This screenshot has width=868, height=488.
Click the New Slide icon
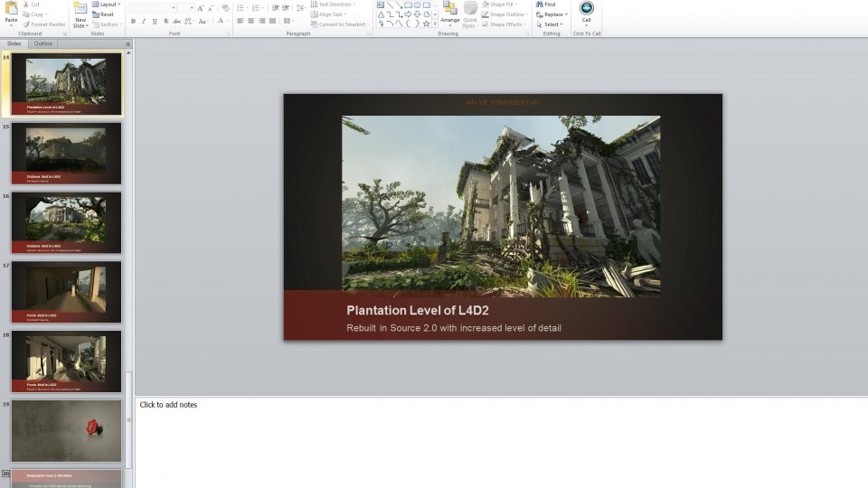pyautogui.click(x=80, y=8)
